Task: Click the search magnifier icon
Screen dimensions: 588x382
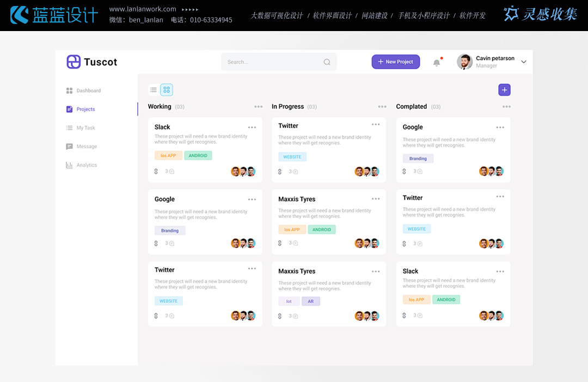Action: click(327, 62)
